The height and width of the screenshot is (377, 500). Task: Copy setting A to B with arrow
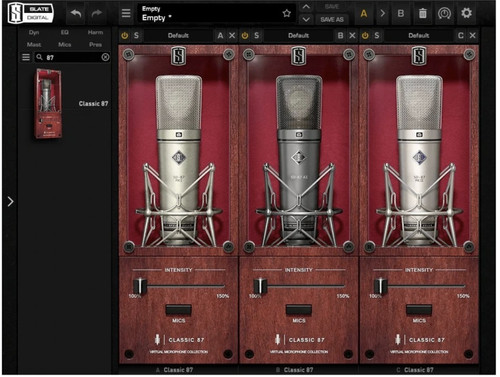[383, 13]
